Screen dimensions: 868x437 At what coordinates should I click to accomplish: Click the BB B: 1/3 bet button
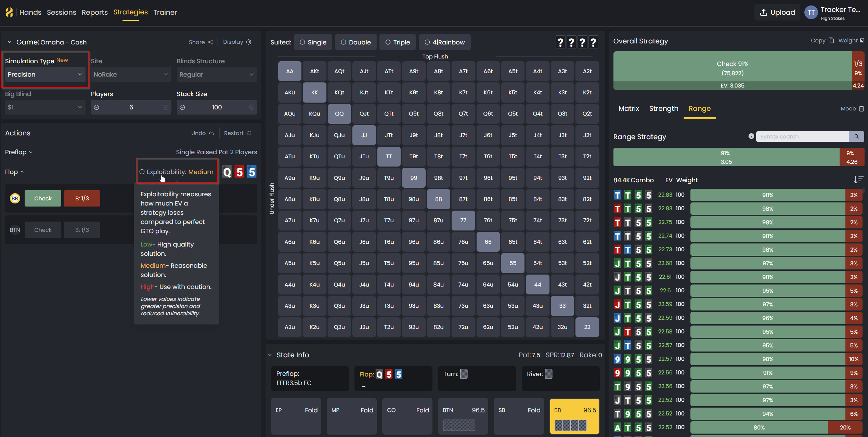tap(82, 198)
